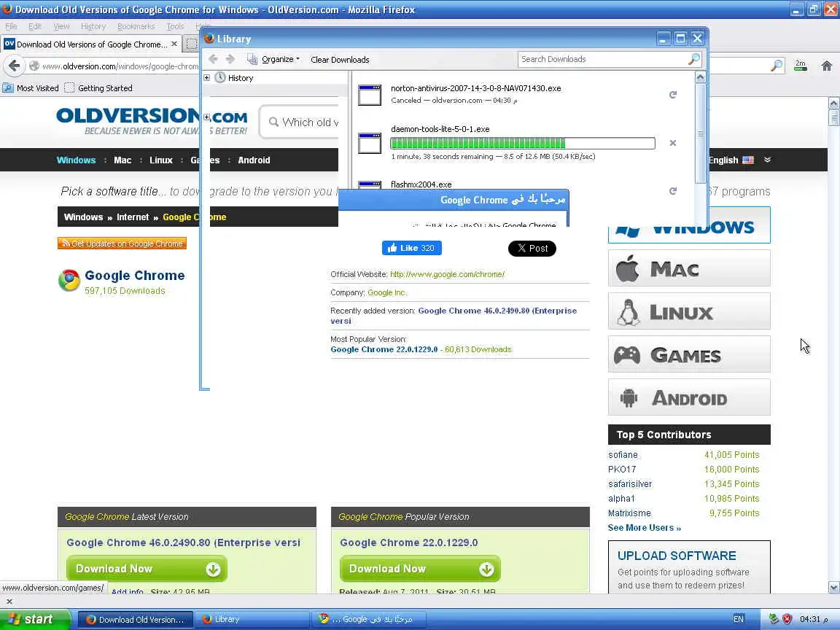Click Linux platform sidebar button
This screenshot has width=840, height=630.
690,311
